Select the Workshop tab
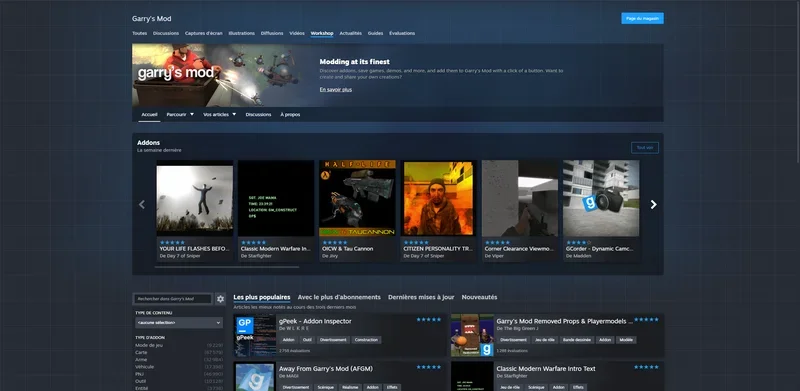Viewport: 800px width, 391px height. [x=322, y=33]
